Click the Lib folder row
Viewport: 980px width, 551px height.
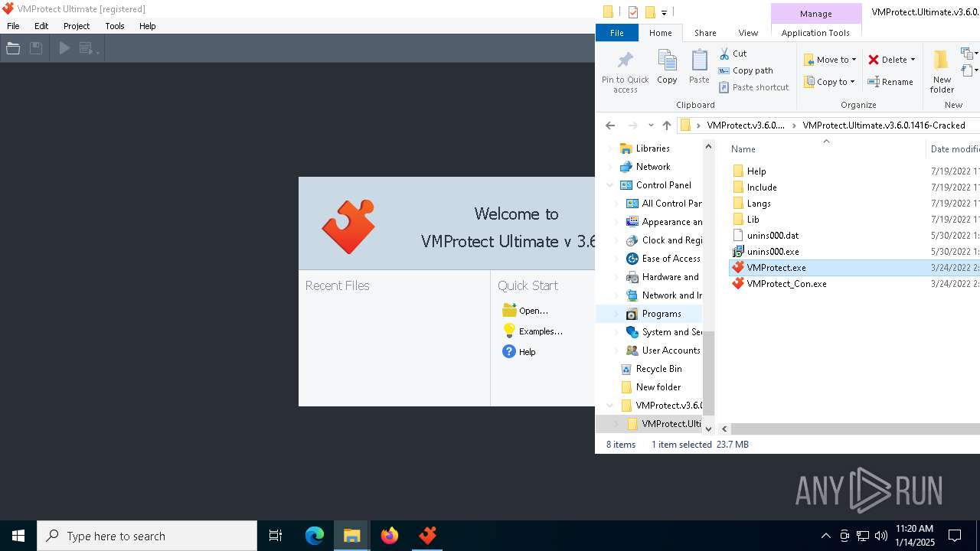point(753,219)
